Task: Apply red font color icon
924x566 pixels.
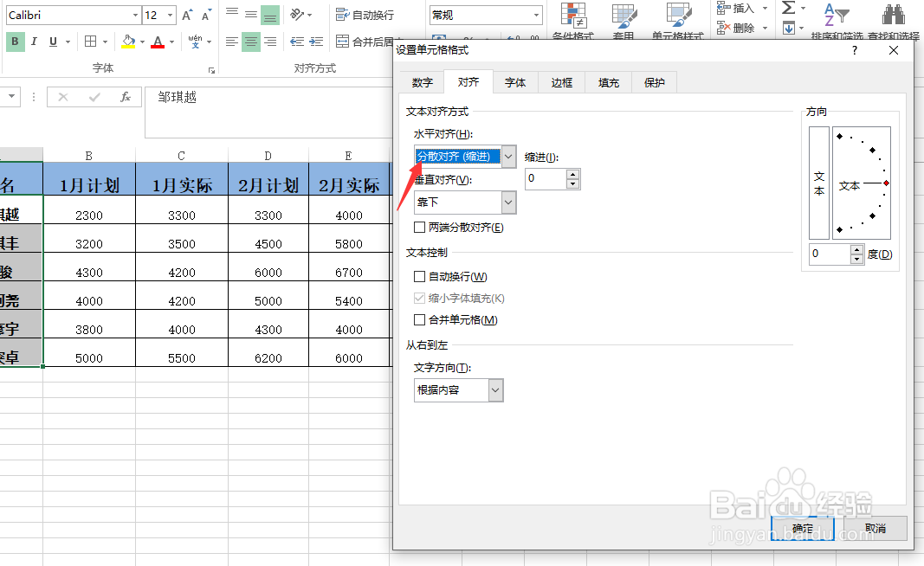Action: [x=158, y=42]
